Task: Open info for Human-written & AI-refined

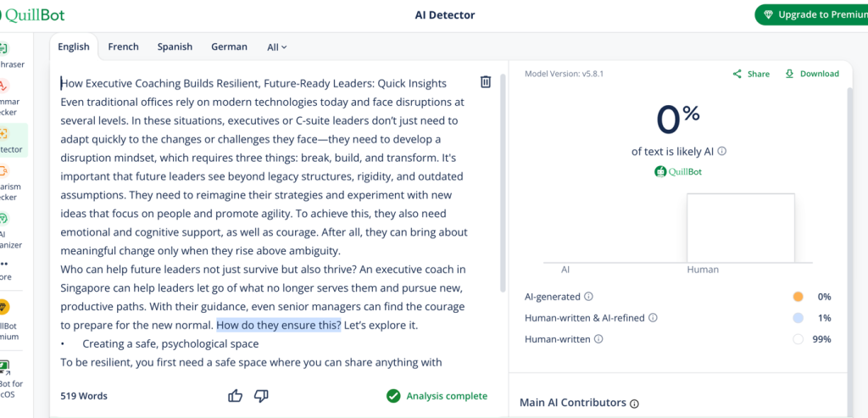Action: 653,318
